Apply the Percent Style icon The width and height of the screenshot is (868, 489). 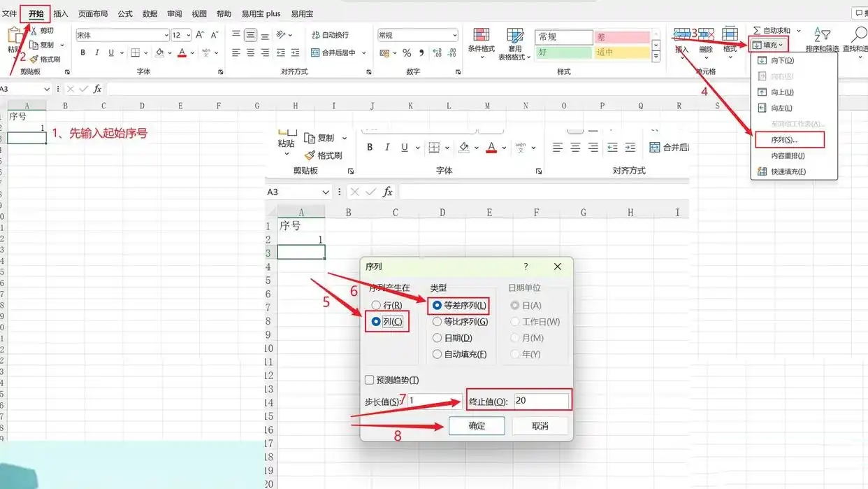click(x=407, y=53)
